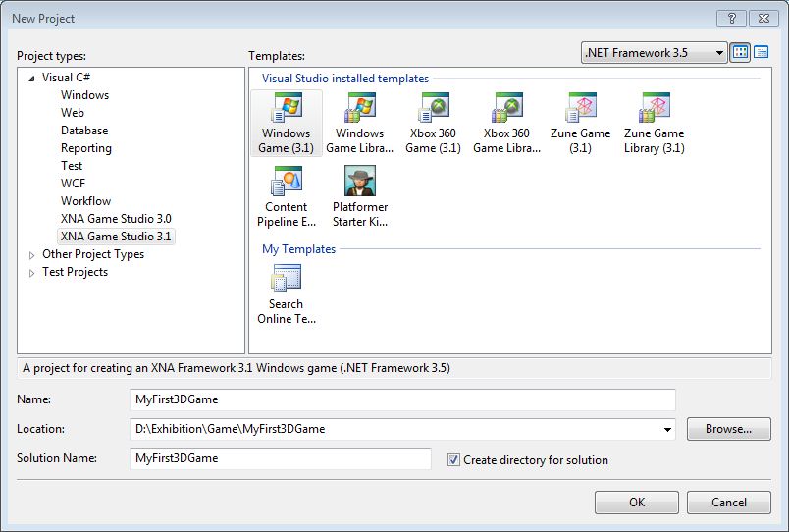Image resolution: width=789 pixels, height=532 pixels.
Task: Close the New Project dialog window
Action: 763,19
